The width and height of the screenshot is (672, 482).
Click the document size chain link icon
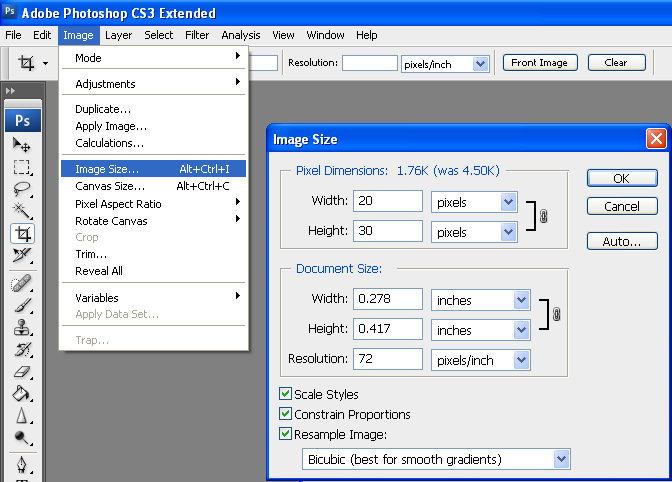click(556, 314)
